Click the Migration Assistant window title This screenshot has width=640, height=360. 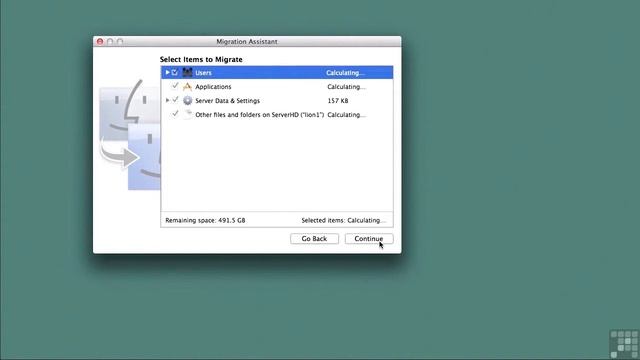tap(247, 42)
